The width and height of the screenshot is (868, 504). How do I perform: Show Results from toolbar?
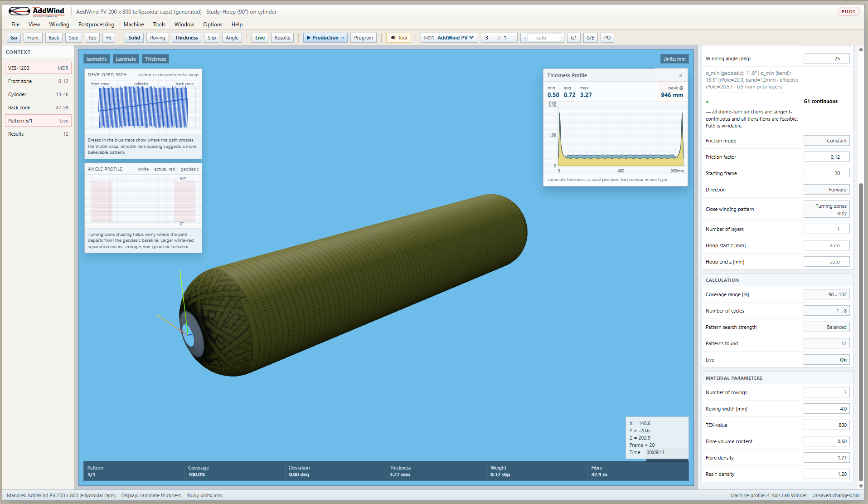click(x=282, y=38)
